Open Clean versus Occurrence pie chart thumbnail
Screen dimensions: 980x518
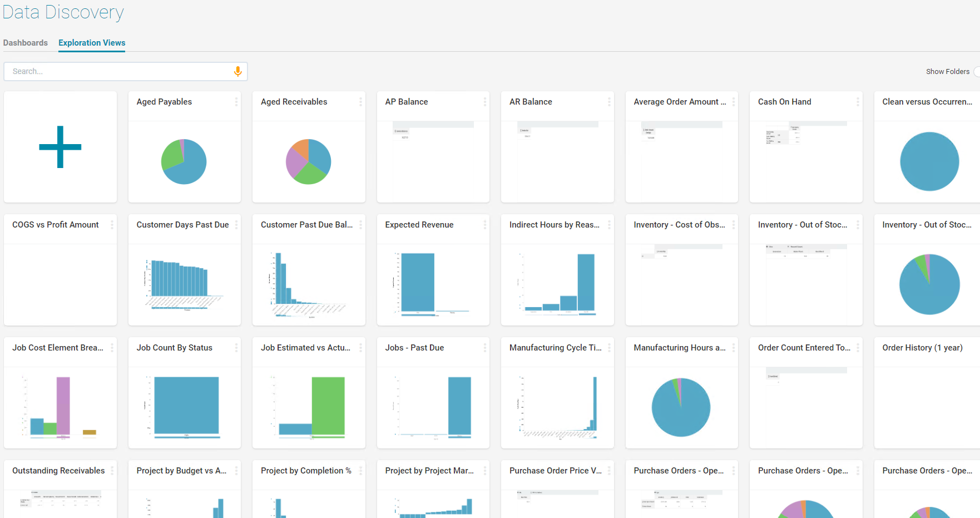coord(929,161)
